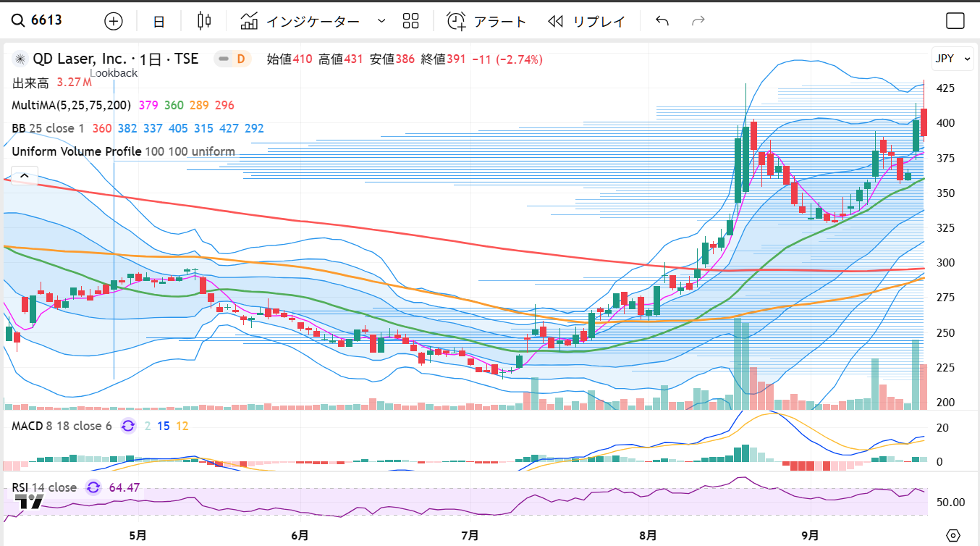
Task: Click the purple icon beside MACD legend
Action: pyautogui.click(x=128, y=426)
